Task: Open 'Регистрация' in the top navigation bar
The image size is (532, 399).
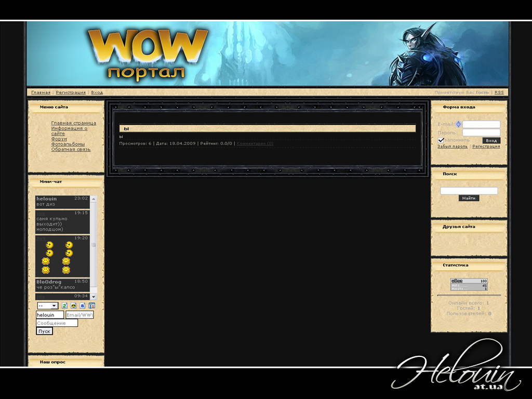Action: pyautogui.click(x=71, y=92)
